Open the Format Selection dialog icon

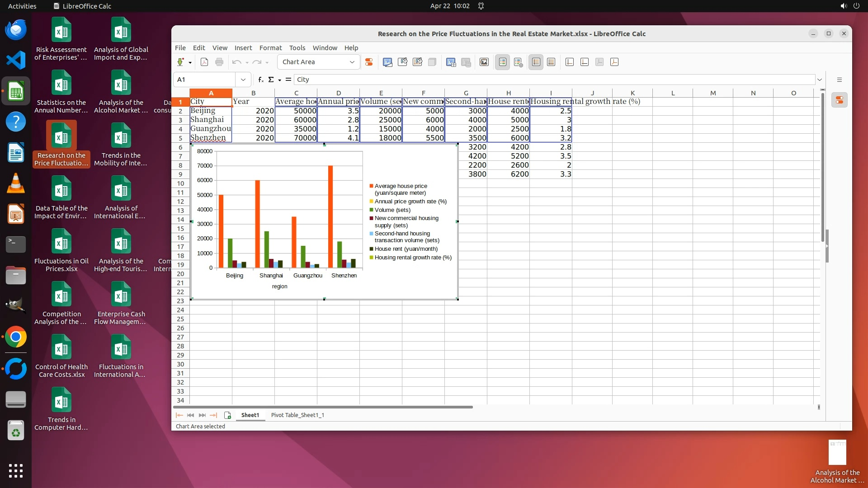369,62
